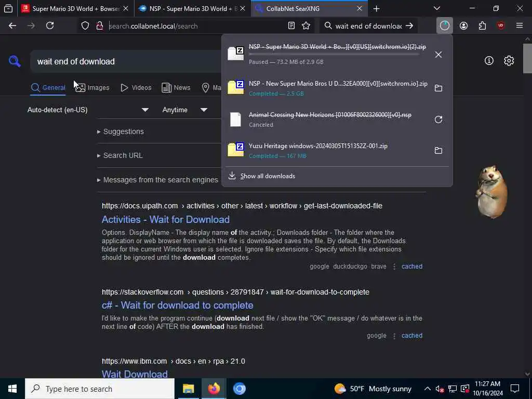This screenshot has height=399, width=532.
Task: Expand the Suggestions section
Action: 121,131
